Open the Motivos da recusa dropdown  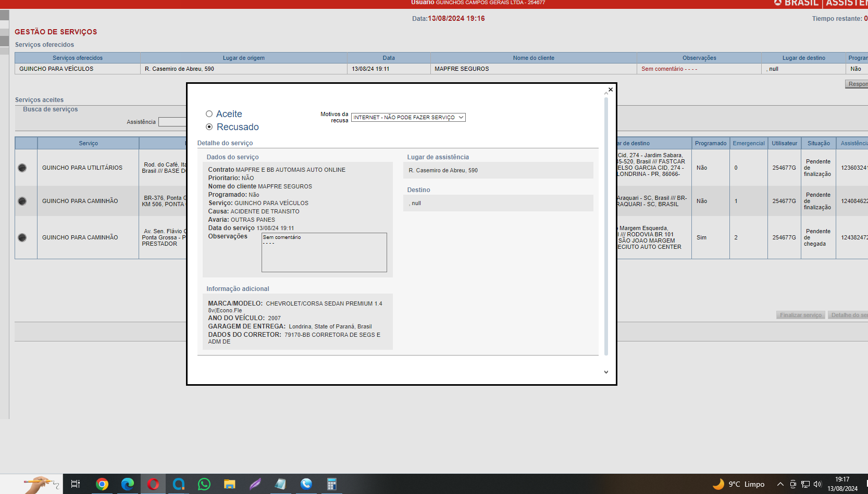[x=408, y=118]
